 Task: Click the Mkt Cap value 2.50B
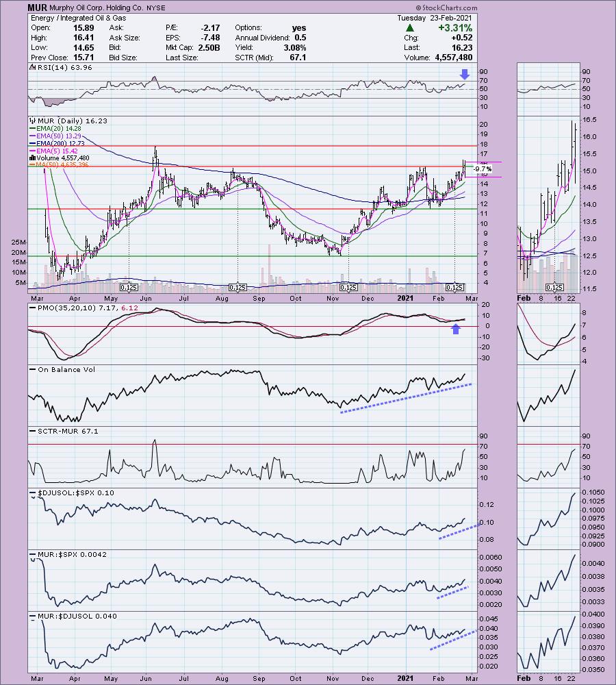point(209,48)
